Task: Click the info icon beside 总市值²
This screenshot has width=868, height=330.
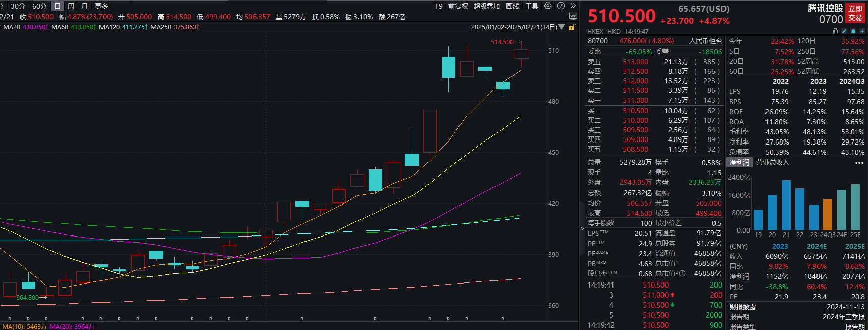Action: click(x=682, y=273)
